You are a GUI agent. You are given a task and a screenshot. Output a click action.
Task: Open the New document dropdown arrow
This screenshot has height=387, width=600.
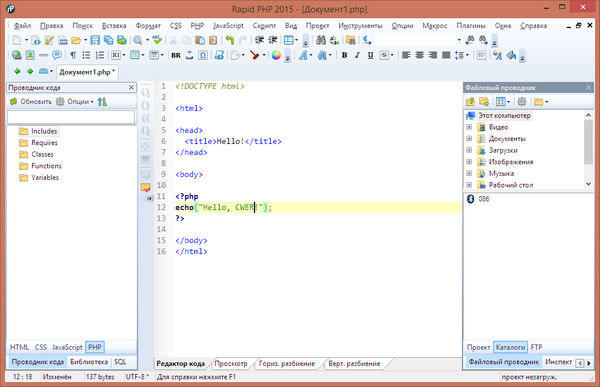[26, 40]
